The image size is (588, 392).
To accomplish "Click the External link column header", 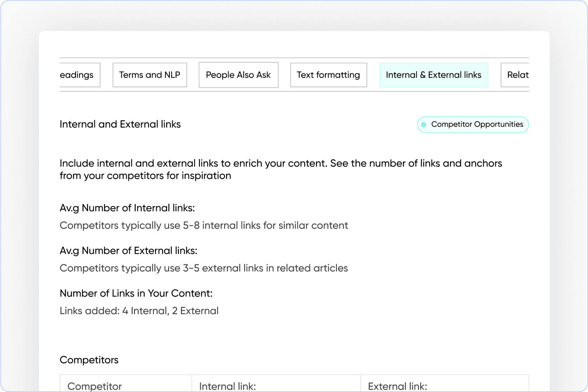I will 397,386.
